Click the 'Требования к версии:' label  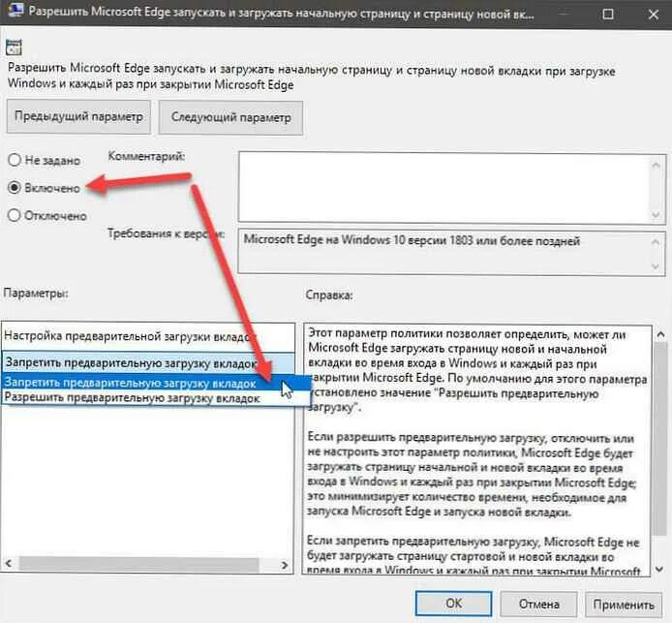tap(167, 234)
